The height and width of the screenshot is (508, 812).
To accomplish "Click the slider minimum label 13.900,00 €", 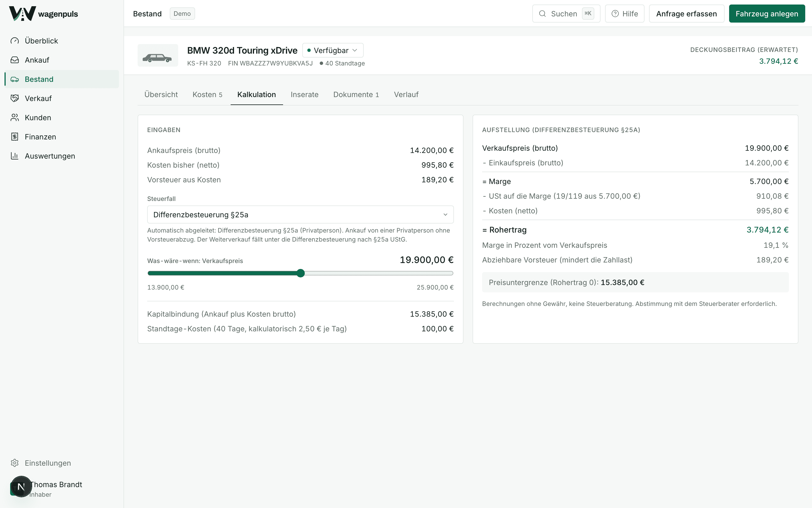I will tap(166, 287).
